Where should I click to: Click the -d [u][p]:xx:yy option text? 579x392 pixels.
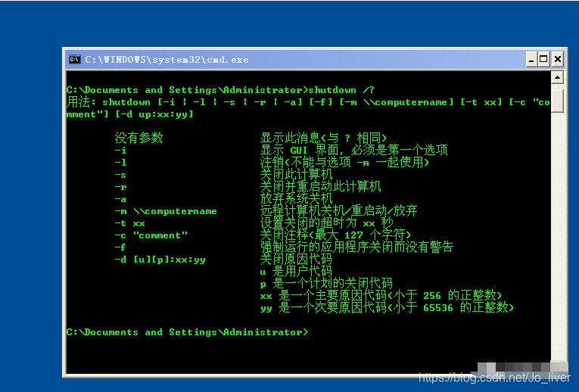(160, 260)
